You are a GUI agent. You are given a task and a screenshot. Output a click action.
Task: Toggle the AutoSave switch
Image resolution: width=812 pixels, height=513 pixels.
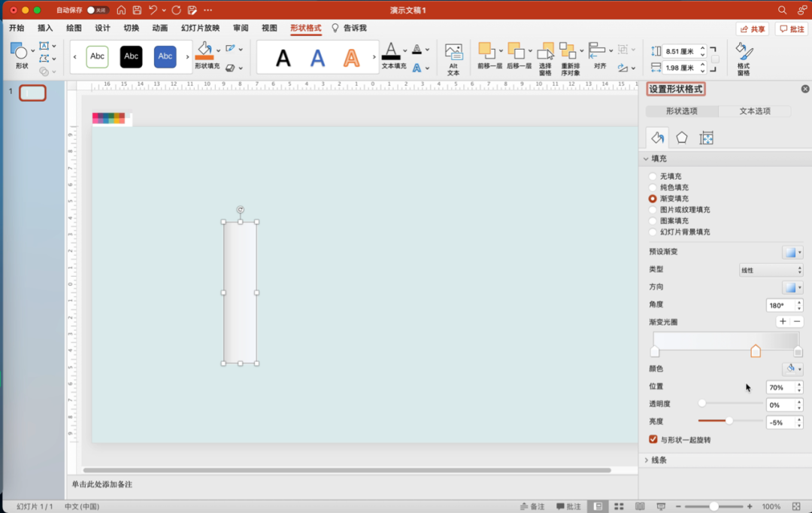pyautogui.click(x=97, y=10)
